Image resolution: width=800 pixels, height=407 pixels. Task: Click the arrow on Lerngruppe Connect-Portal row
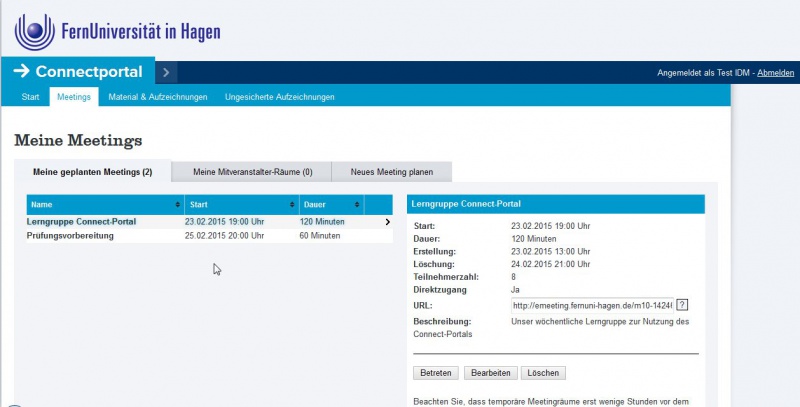387,222
